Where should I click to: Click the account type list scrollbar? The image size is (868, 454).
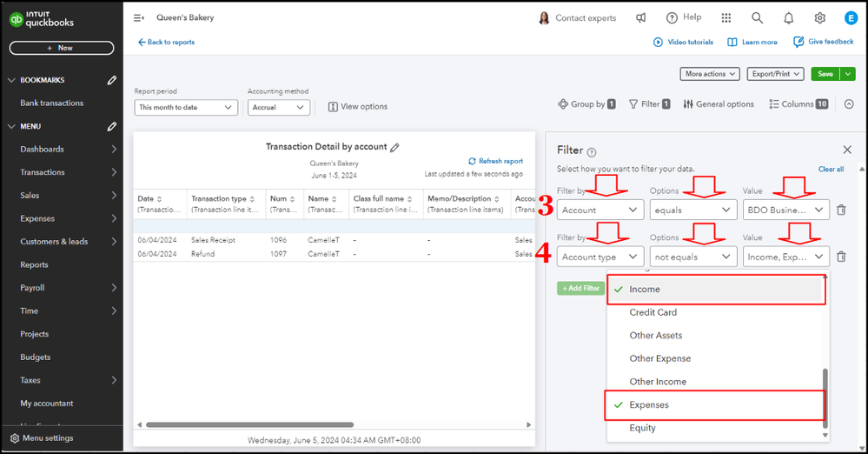tap(825, 398)
